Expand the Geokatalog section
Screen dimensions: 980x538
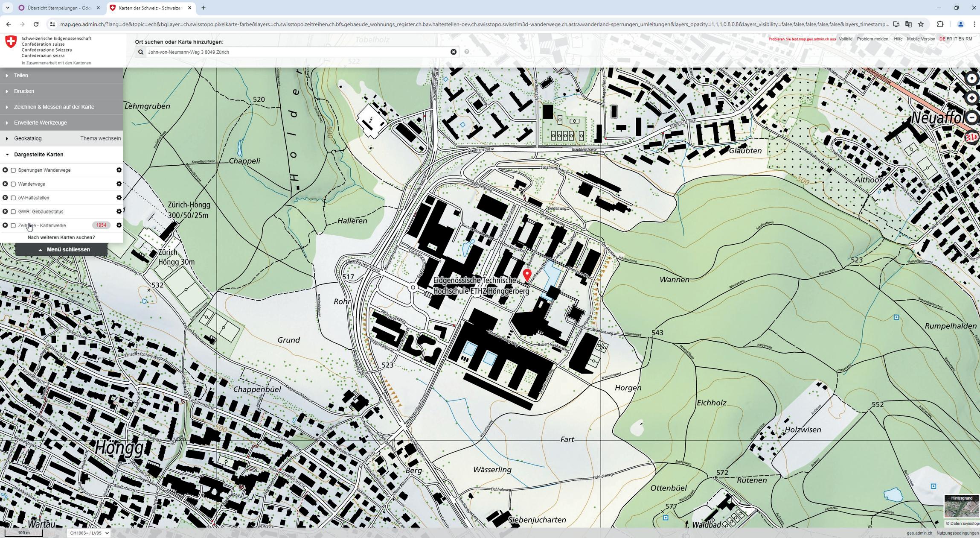click(28, 138)
